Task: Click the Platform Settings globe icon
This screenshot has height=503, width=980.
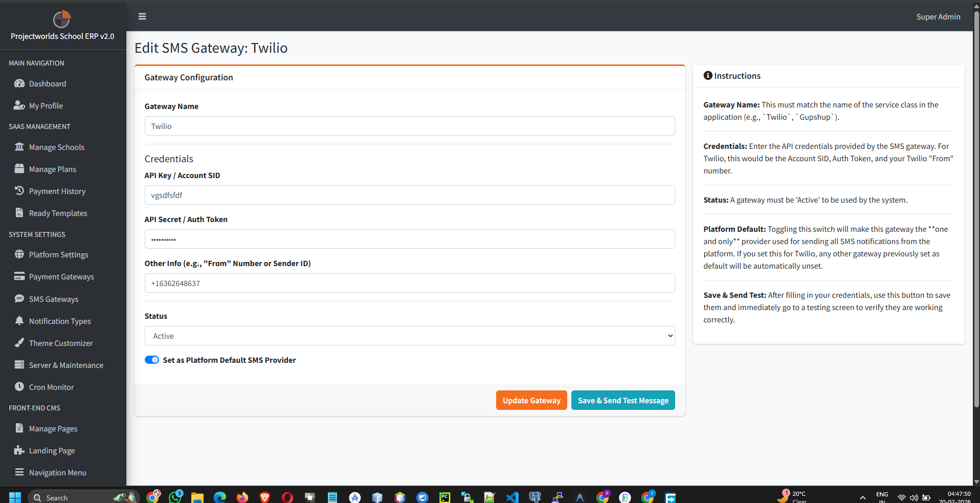Action: 19,254
